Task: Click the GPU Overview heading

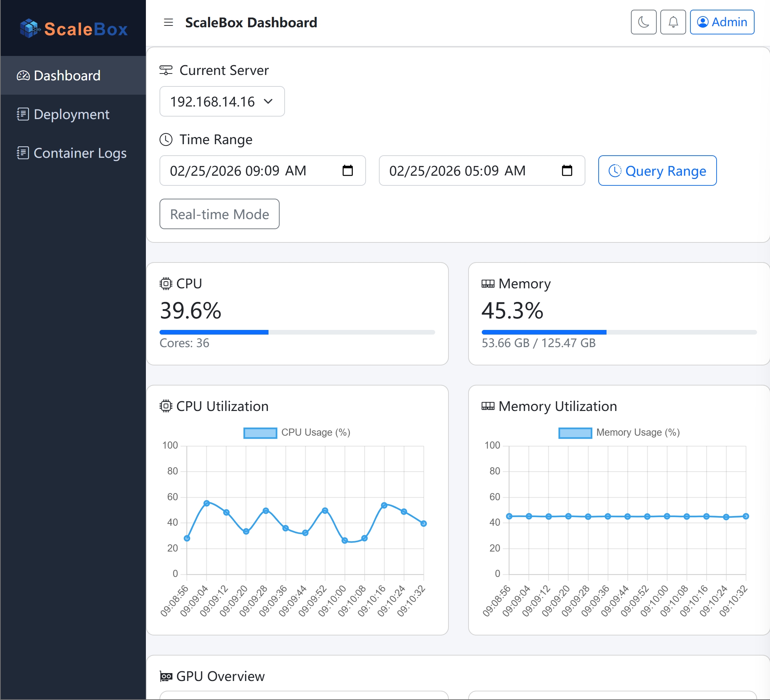Action: tap(220, 676)
